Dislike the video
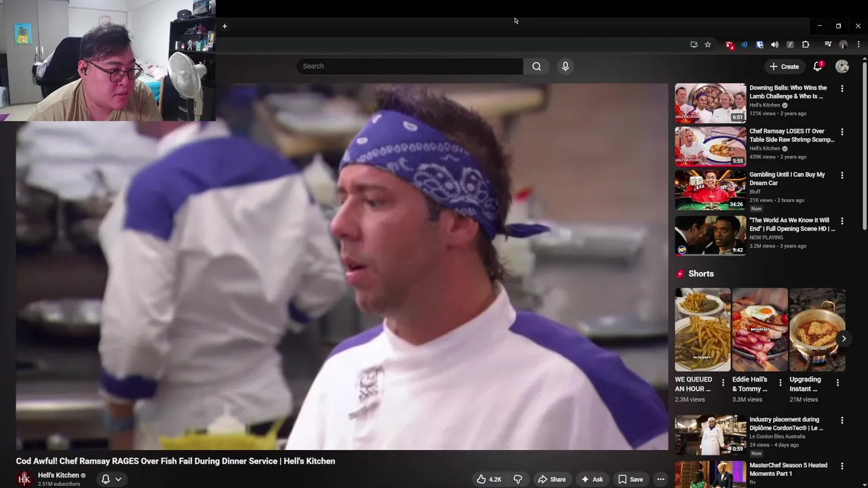The width and height of the screenshot is (868, 488). point(517,479)
